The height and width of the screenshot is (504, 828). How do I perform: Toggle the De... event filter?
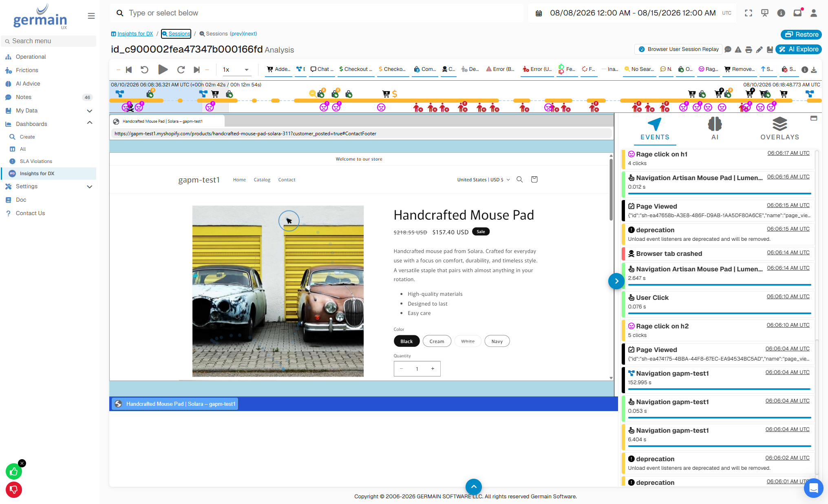(470, 69)
